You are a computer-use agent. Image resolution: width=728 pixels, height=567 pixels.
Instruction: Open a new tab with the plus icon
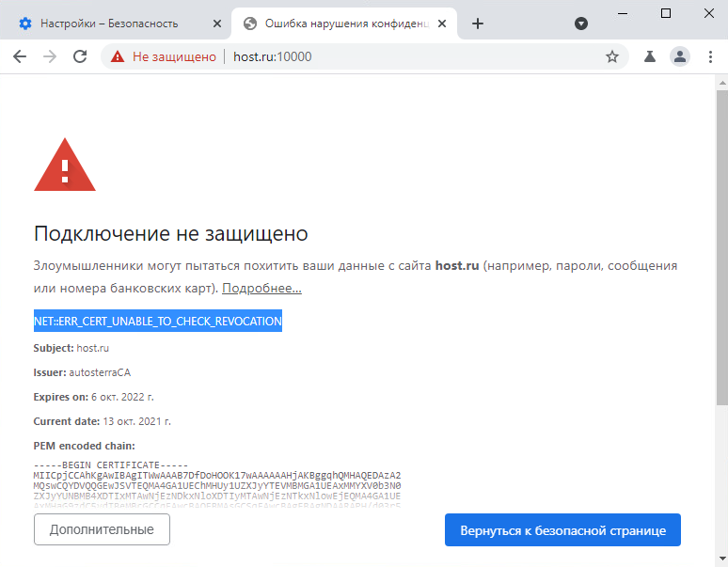(477, 24)
